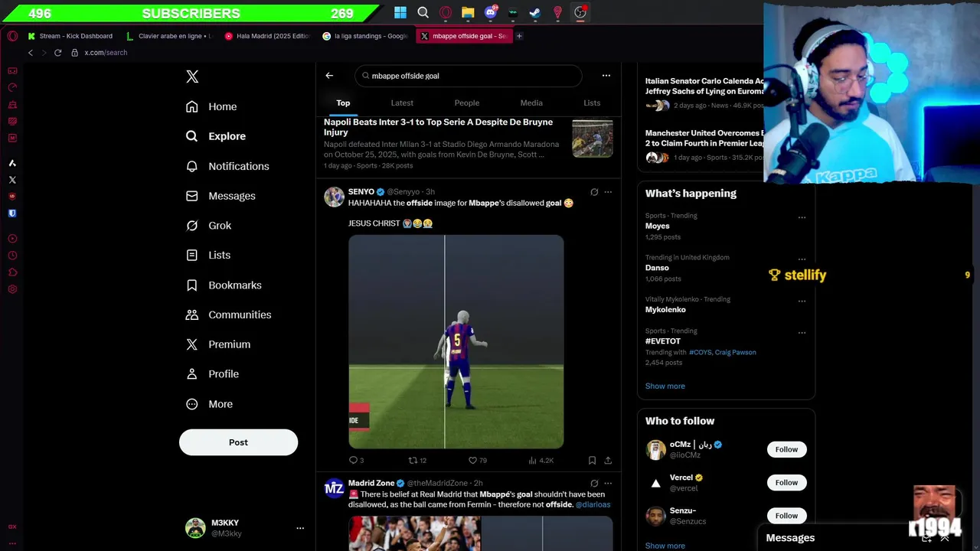
Task: Open the @diarioas mention link
Action: click(593, 505)
